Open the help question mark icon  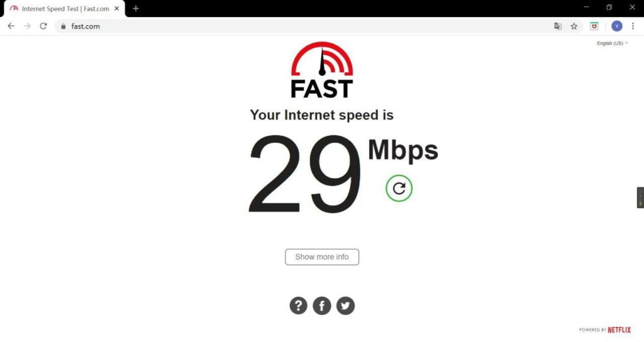[299, 306]
